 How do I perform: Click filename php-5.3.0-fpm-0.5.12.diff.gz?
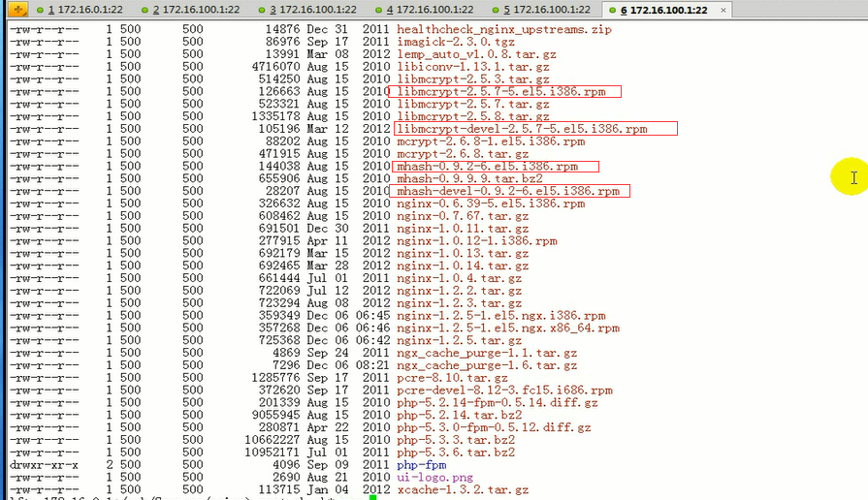(494, 427)
